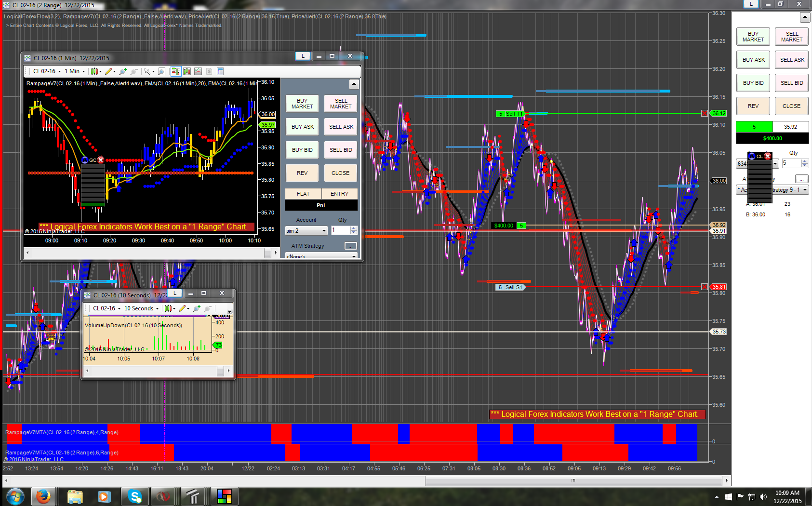Launch Firefox from the taskbar
This screenshot has height=506, width=812.
point(43,496)
